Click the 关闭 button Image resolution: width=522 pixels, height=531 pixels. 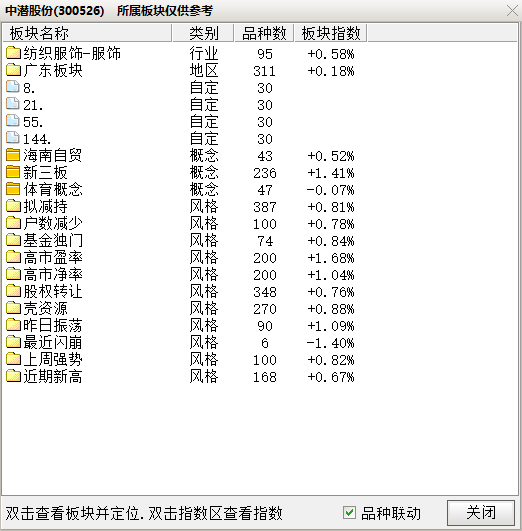481,513
